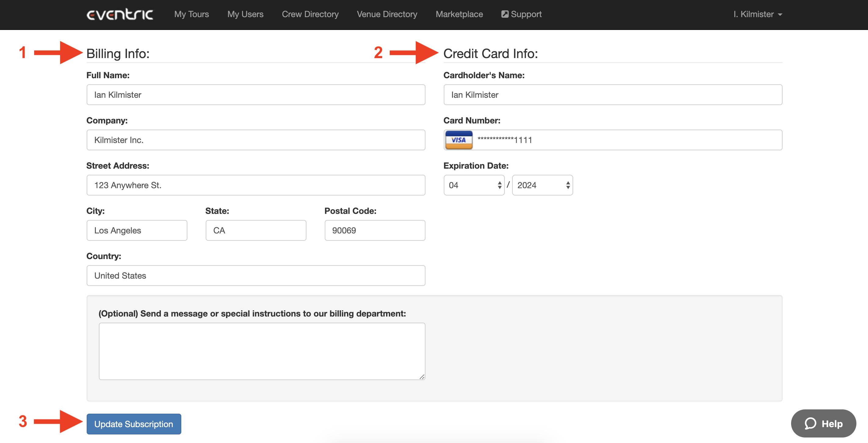Click the Street Address: label
868x443 pixels.
[118, 166]
